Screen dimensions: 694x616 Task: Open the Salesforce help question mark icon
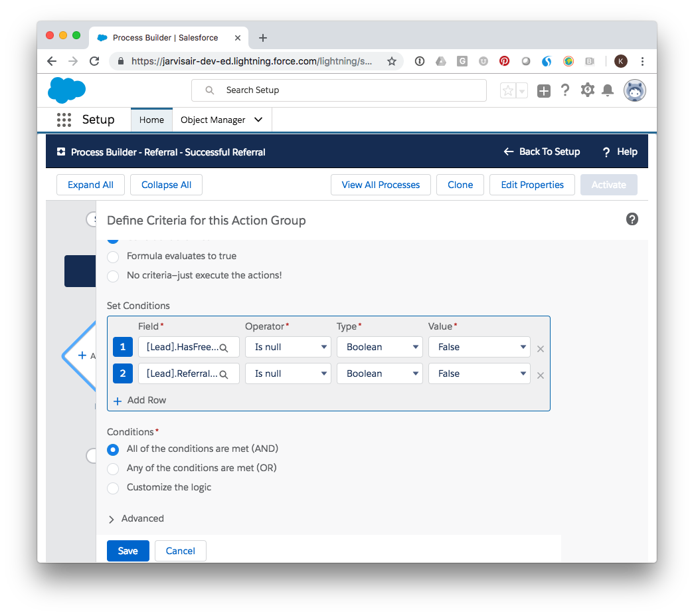pos(564,90)
